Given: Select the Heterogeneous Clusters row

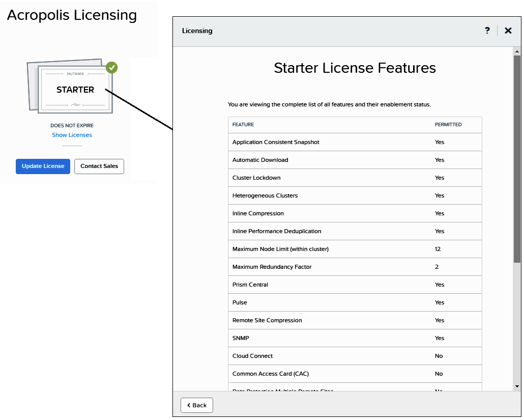Looking at the screenshot, I should point(355,195).
